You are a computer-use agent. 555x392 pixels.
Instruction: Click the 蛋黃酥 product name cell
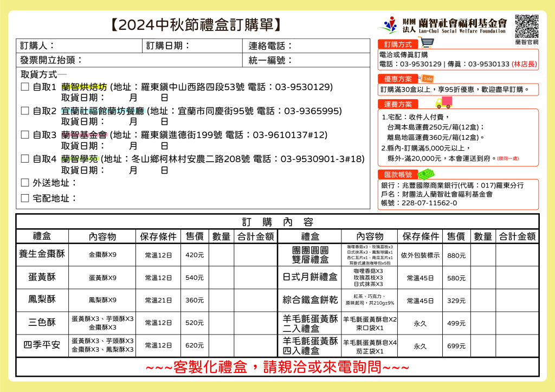pyautogui.click(x=42, y=277)
